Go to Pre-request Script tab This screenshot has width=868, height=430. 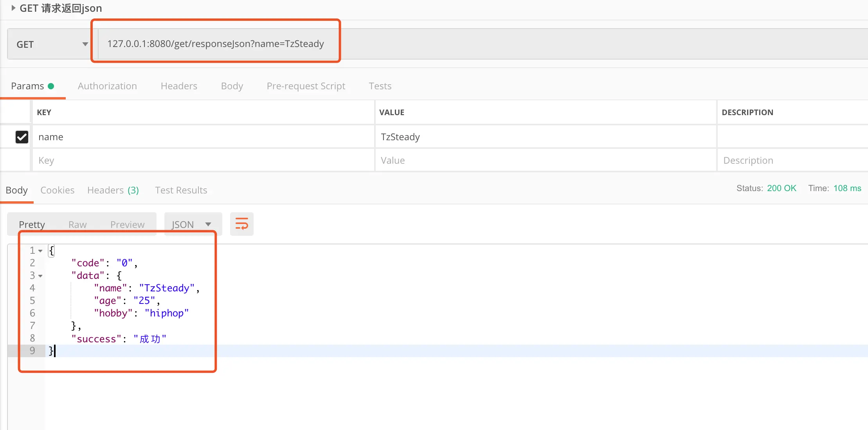306,86
